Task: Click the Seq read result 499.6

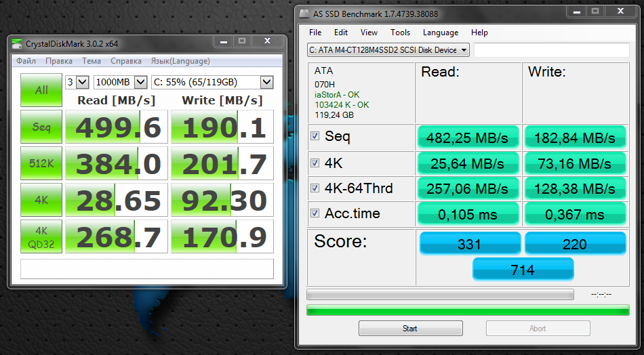Action: 117,127
